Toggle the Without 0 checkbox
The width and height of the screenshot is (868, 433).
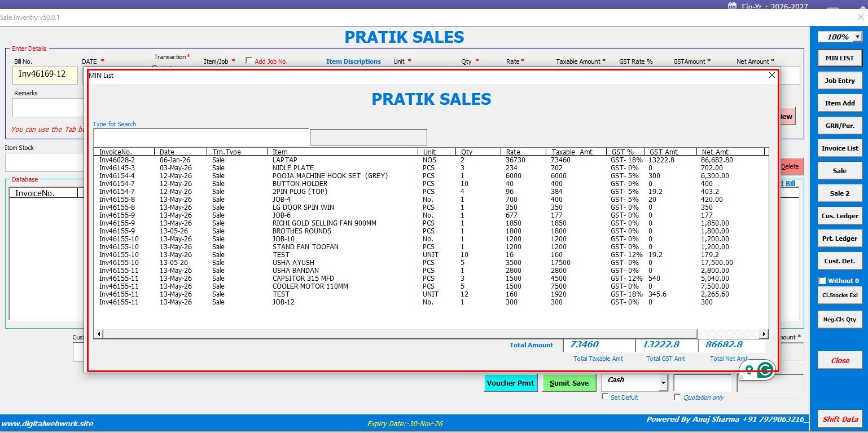822,281
